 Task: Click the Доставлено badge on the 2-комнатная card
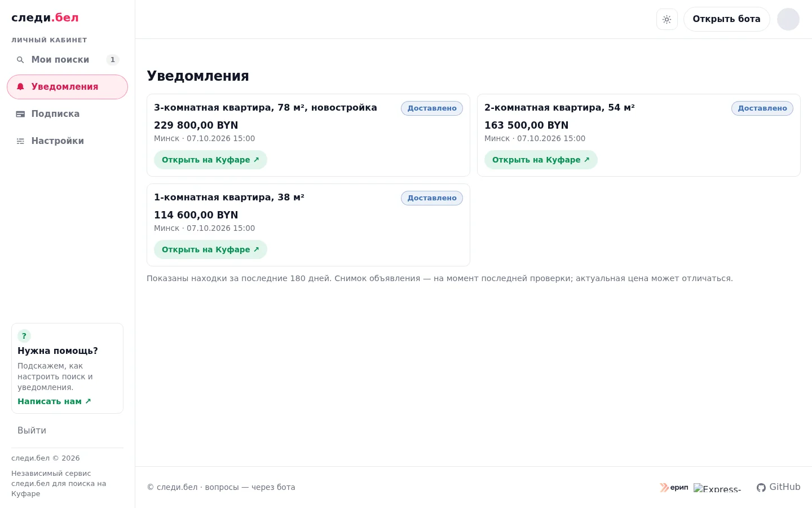click(762, 108)
